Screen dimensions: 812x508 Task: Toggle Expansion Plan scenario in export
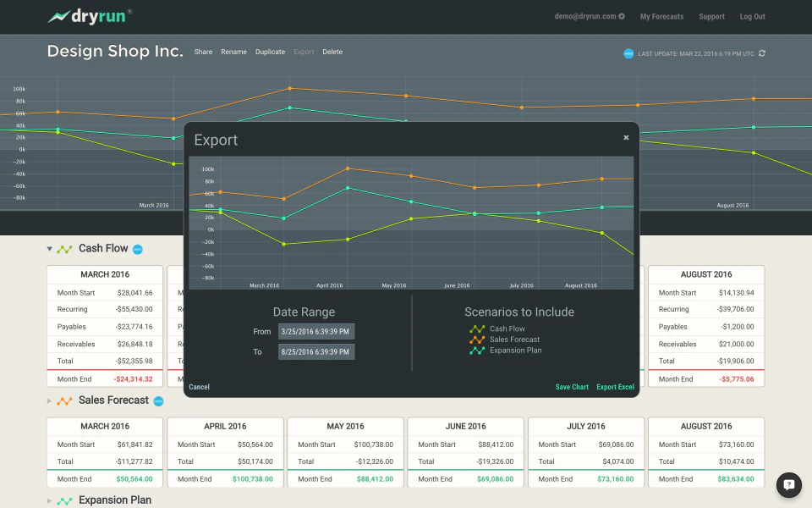click(x=506, y=351)
